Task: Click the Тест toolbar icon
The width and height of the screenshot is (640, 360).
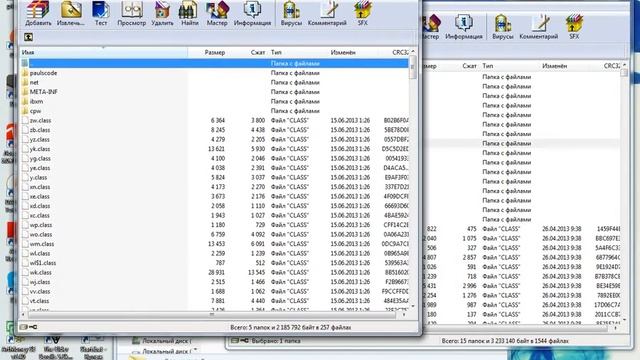Action: [101, 10]
